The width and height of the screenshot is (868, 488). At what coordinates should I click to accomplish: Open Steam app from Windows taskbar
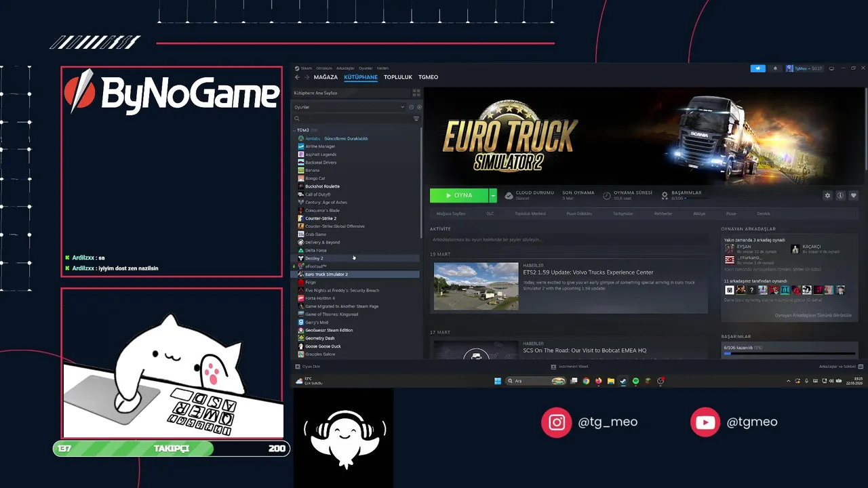(x=623, y=381)
